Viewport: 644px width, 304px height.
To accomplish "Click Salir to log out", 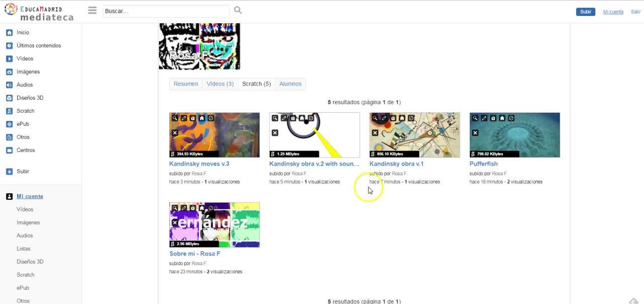I will pos(635,12).
